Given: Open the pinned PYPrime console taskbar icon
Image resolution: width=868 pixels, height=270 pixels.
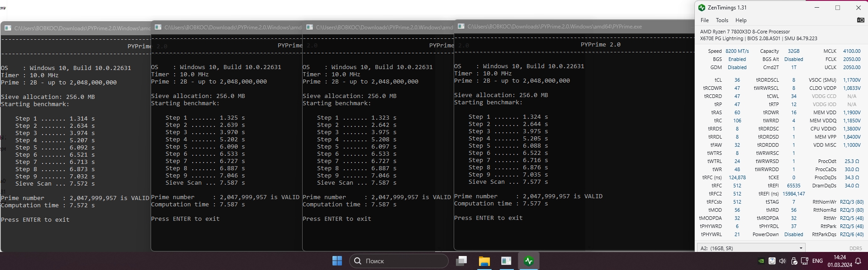Looking at the screenshot, I should click(x=506, y=261).
